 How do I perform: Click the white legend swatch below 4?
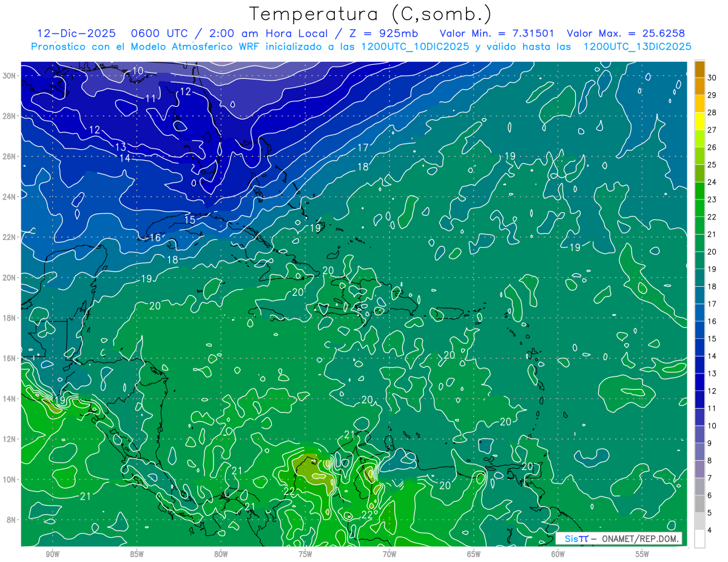pyautogui.click(x=699, y=539)
